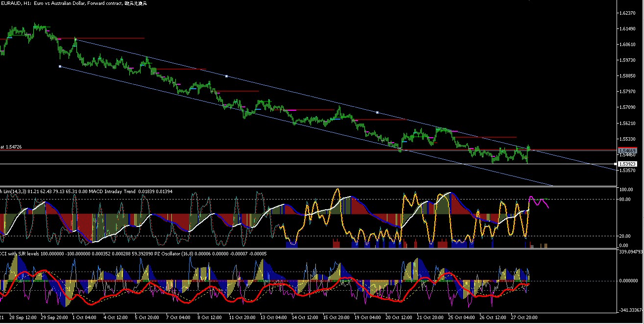The width and height of the screenshot is (644, 324).
Task: Click the 5 Oct 20:00 time label
Action: pos(147,318)
